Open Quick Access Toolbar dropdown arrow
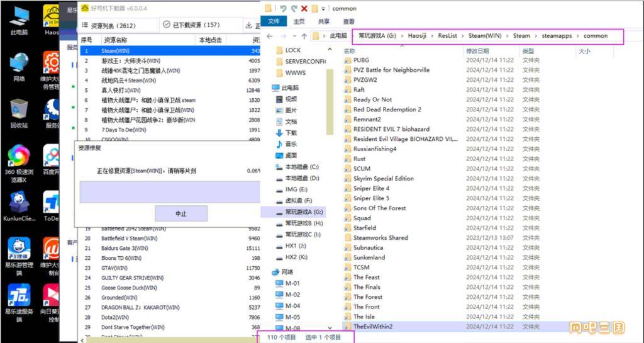This screenshot has height=343, width=644. click(324, 9)
